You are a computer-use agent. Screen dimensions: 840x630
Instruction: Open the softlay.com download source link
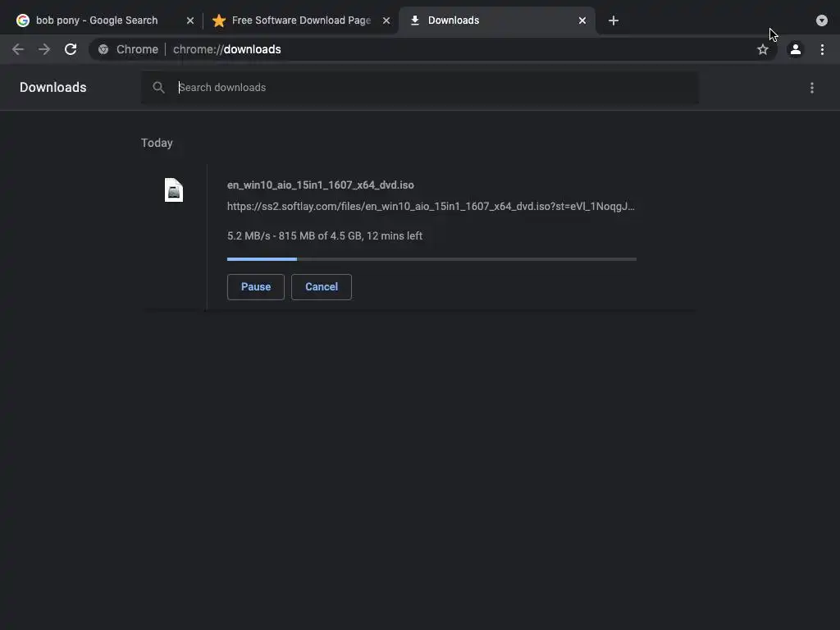(431, 207)
